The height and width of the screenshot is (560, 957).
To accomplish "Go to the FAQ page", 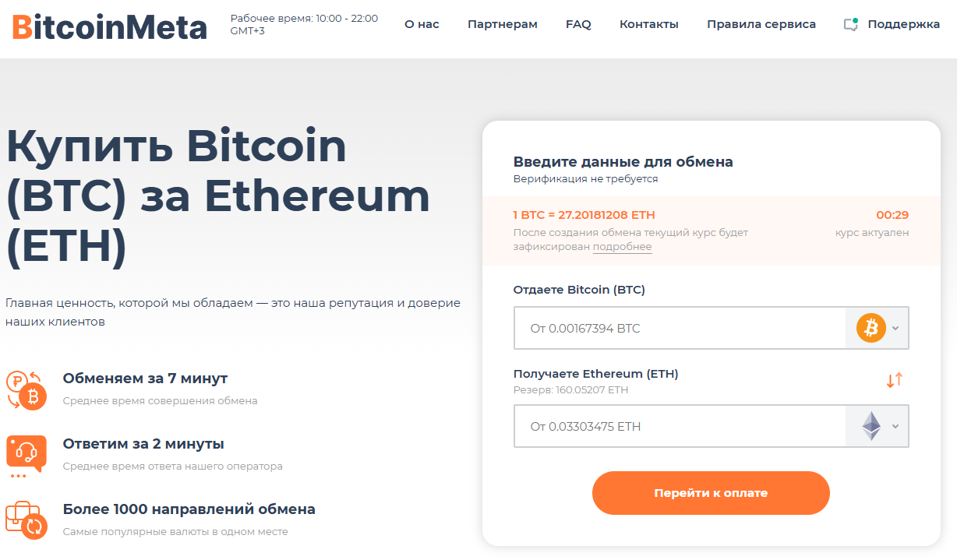I will [x=578, y=24].
